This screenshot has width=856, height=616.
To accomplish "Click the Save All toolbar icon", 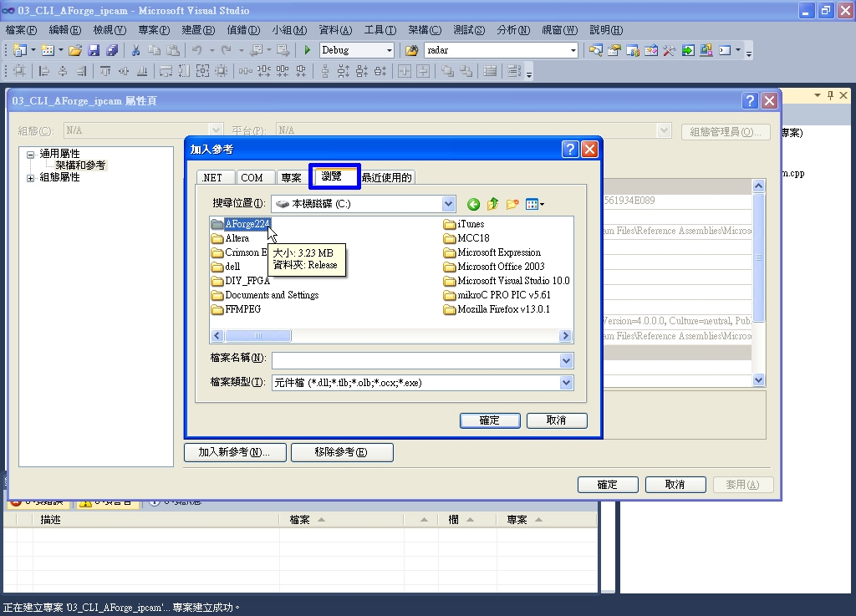I will click(x=112, y=50).
